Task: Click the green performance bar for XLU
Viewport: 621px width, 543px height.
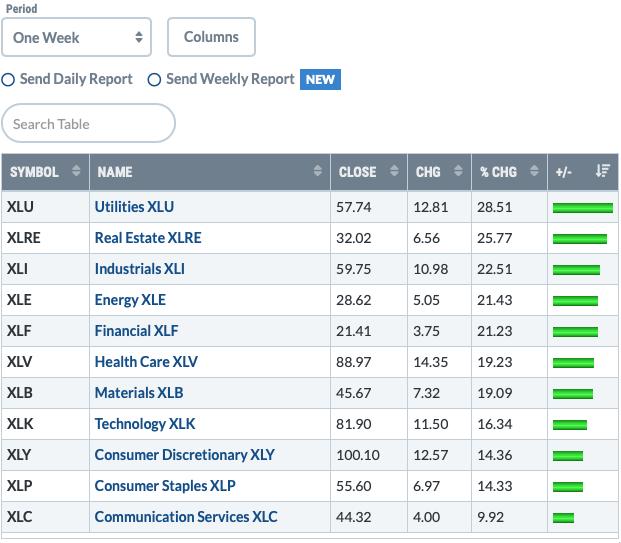Action: click(583, 208)
